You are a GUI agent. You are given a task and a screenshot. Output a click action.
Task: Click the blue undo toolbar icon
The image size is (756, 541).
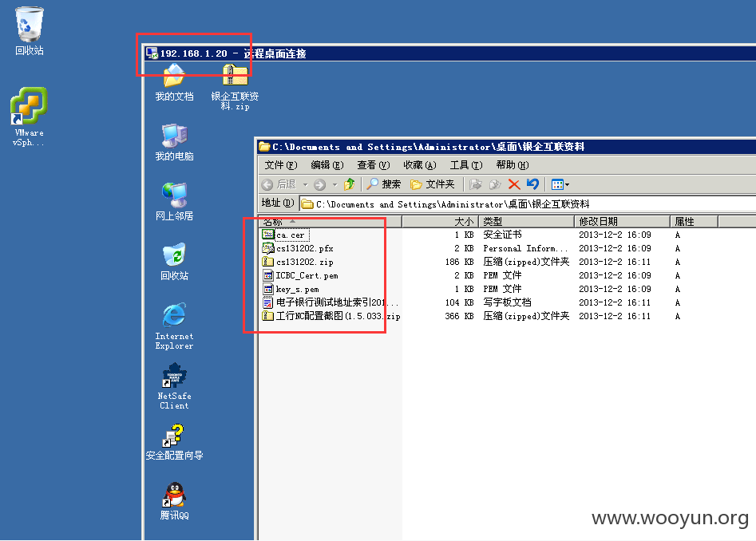click(532, 184)
